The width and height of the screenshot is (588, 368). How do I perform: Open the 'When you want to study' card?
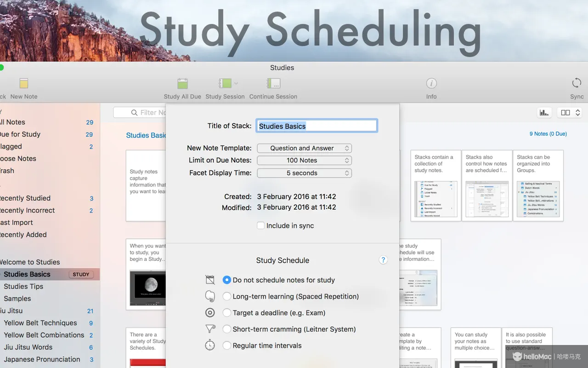pyautogui.click(x=146, y=274)
